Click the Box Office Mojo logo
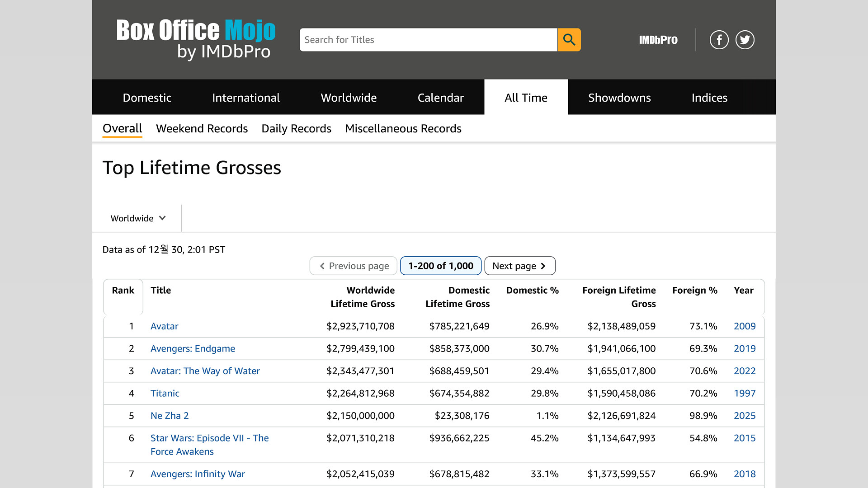Viewport: 868px width, 488px height. [196, 39]
